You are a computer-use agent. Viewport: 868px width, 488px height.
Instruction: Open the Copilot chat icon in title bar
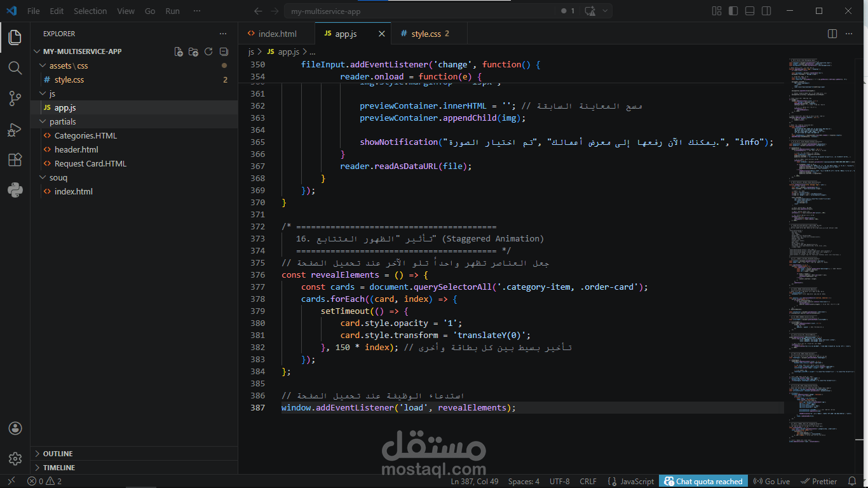coord(590,11)
